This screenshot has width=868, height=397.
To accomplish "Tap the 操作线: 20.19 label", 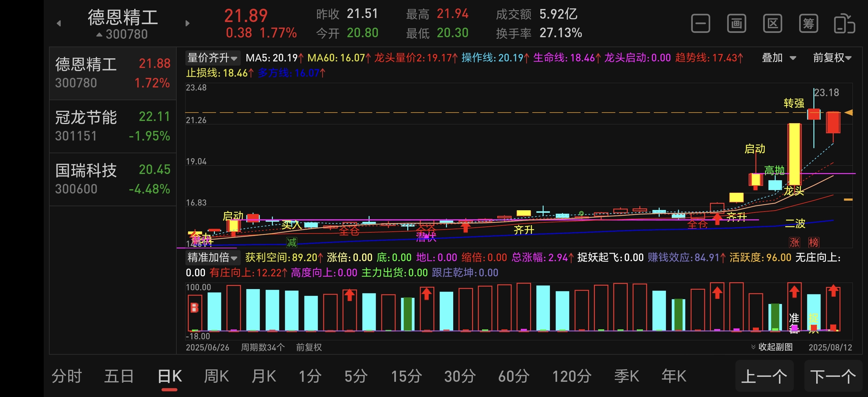I will click(x=495, y=58).
